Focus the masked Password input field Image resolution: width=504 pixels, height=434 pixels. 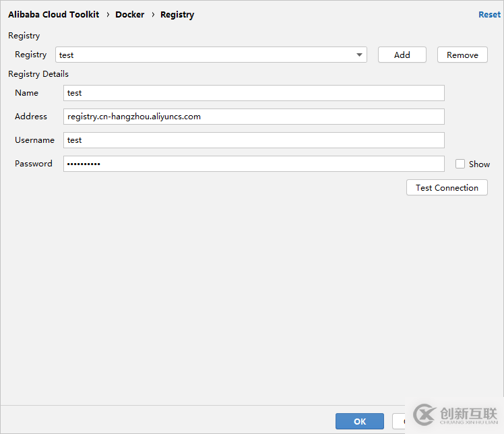pyautogui.click(x=253, y=164)
